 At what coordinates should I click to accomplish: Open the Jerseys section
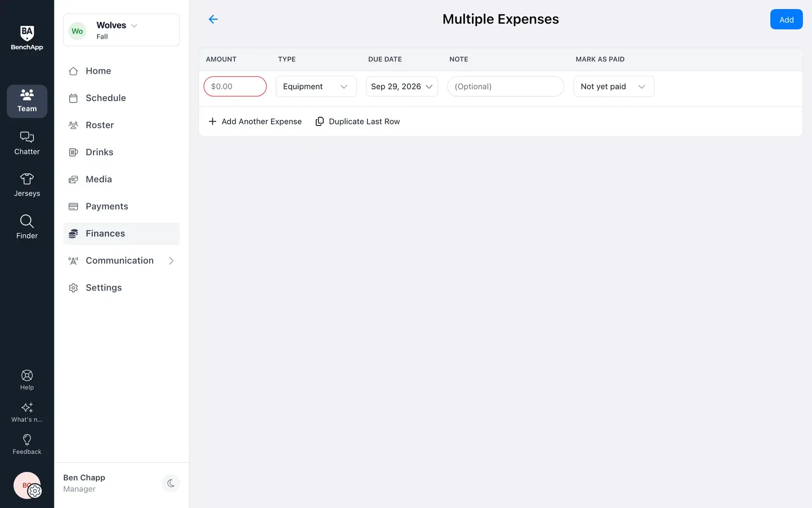point(27,185)
